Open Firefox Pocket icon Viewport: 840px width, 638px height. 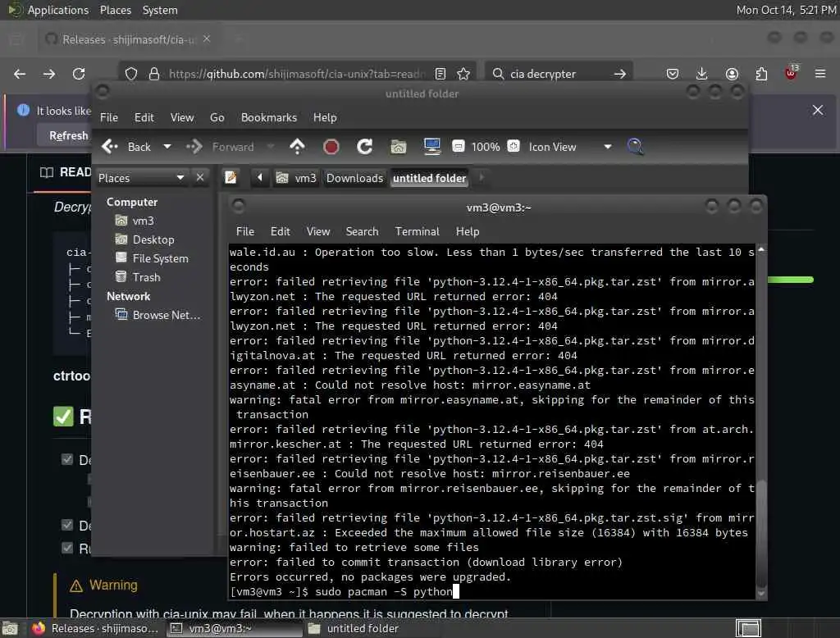673,74
